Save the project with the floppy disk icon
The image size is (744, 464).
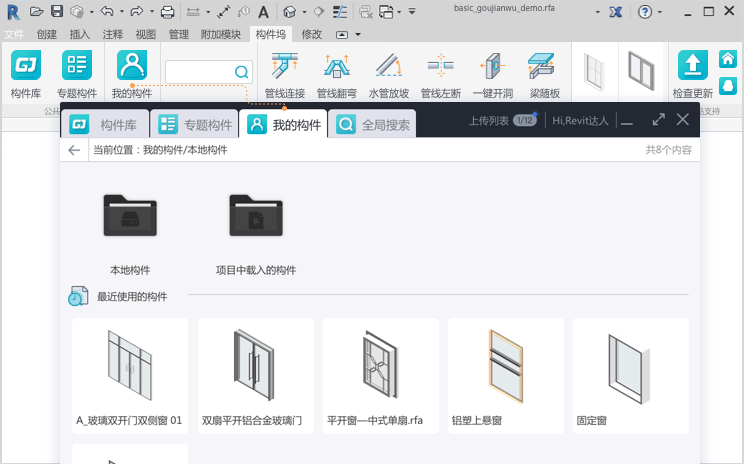tap(57, 11)
